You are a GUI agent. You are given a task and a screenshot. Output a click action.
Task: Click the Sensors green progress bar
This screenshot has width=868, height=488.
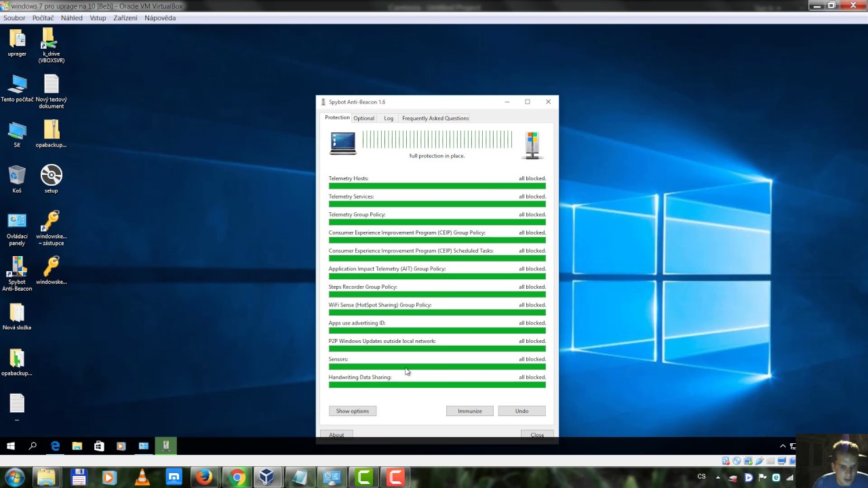pos(437,367)
